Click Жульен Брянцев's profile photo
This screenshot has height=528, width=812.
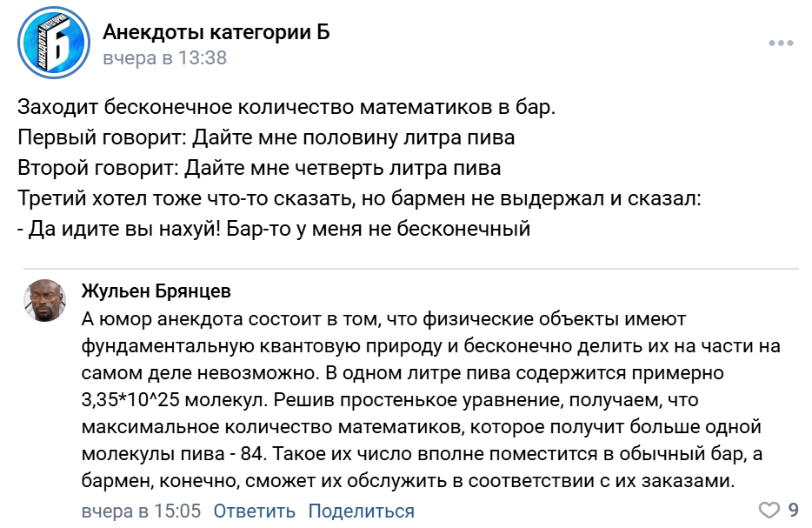tap(43, 300)
